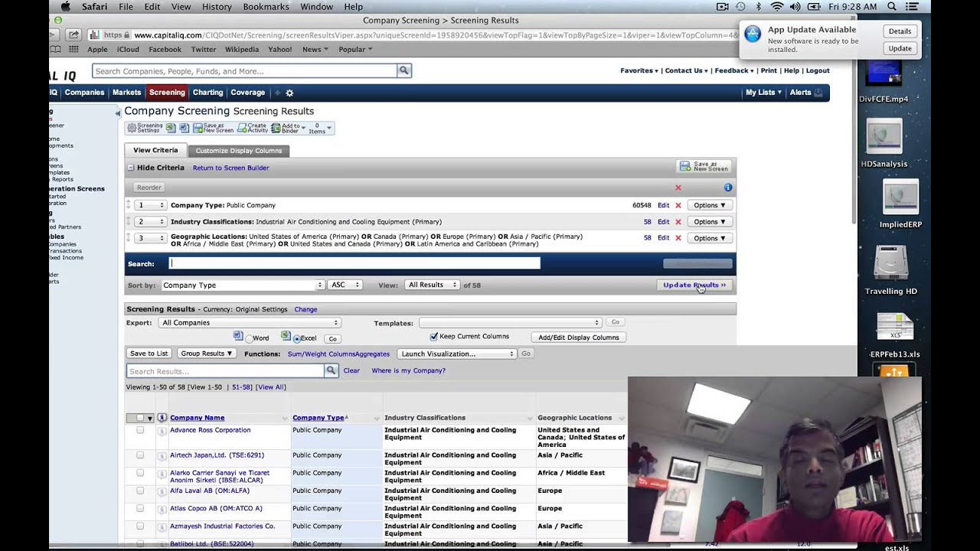Open the Launch Visualization dropdown
This screenshot has width=980, height=551.
(x=457, y=354)
